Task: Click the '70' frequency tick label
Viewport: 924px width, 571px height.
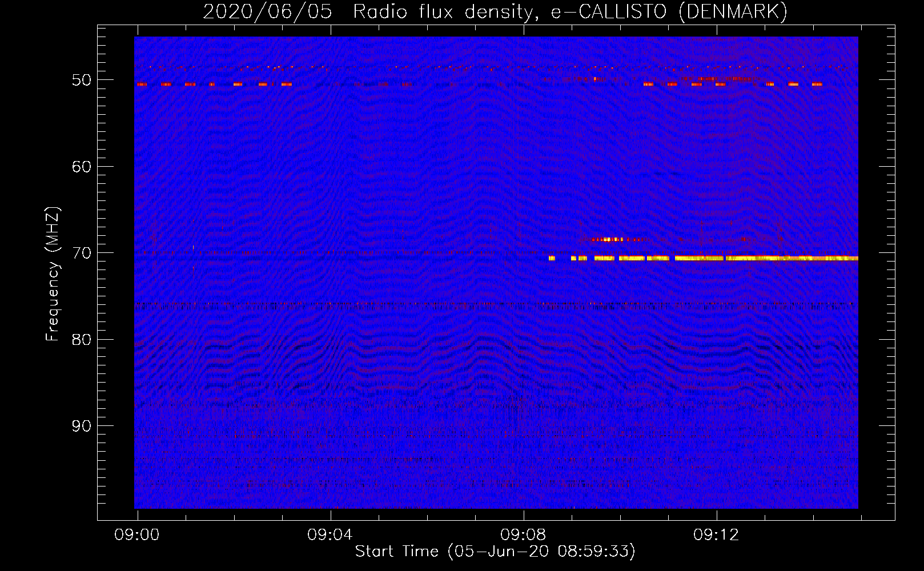Action: [82, 253]
